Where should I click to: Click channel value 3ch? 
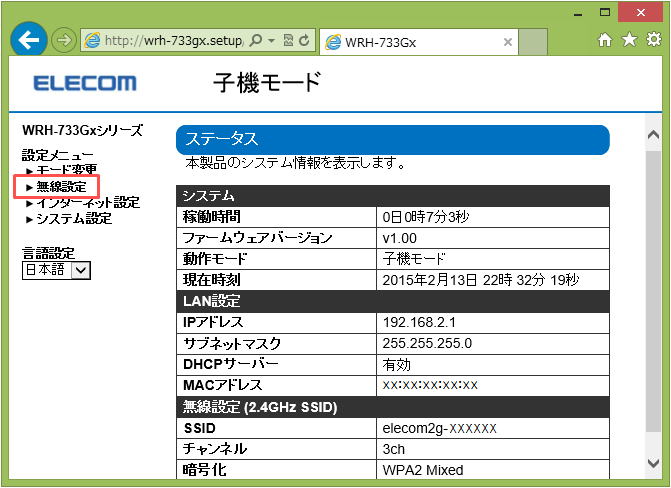(394, 449)
